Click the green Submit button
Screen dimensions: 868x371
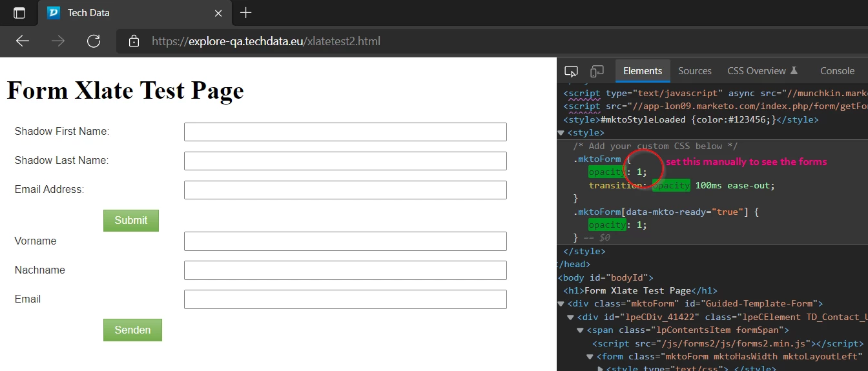coord(131,220)
